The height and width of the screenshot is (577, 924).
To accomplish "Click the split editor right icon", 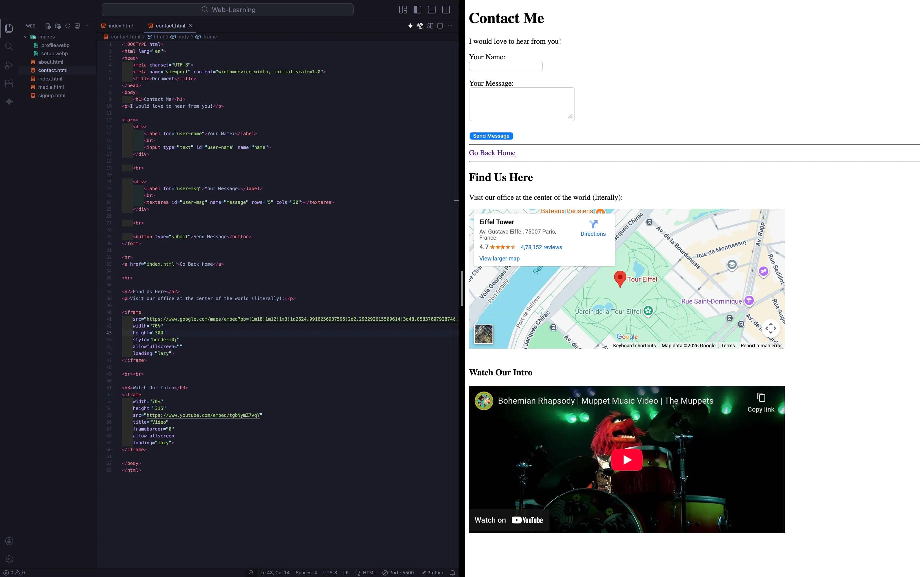I will coord(440,26).
